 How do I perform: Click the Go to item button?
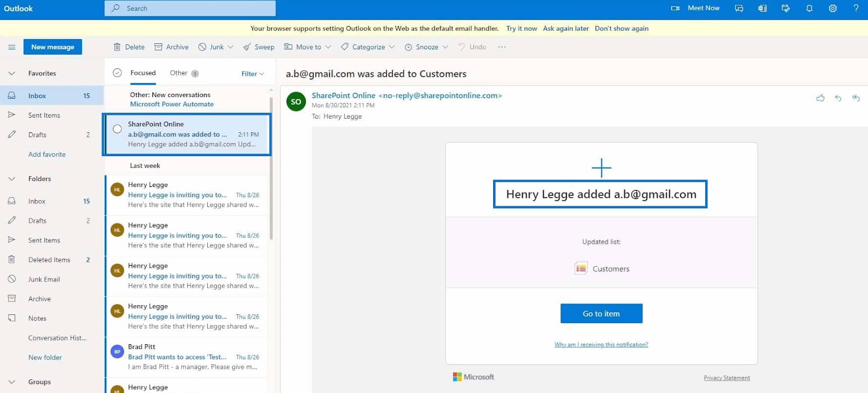point(601,313)
